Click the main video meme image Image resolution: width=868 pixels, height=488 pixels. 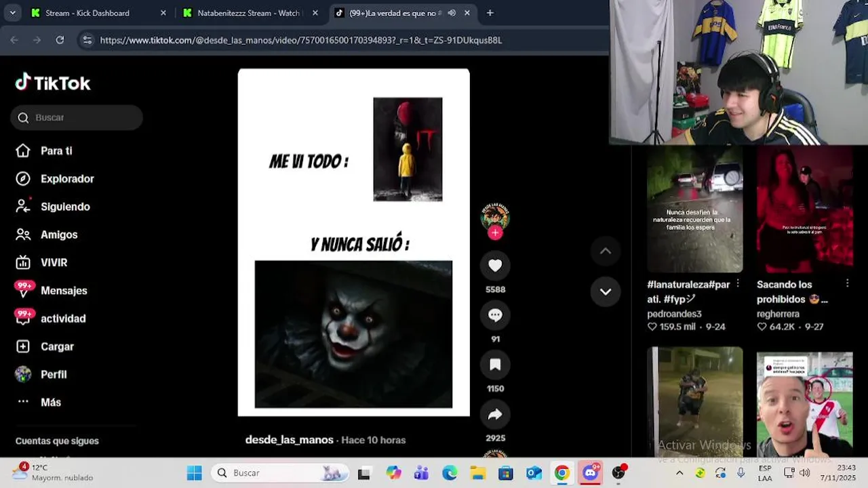pos(353,242)
